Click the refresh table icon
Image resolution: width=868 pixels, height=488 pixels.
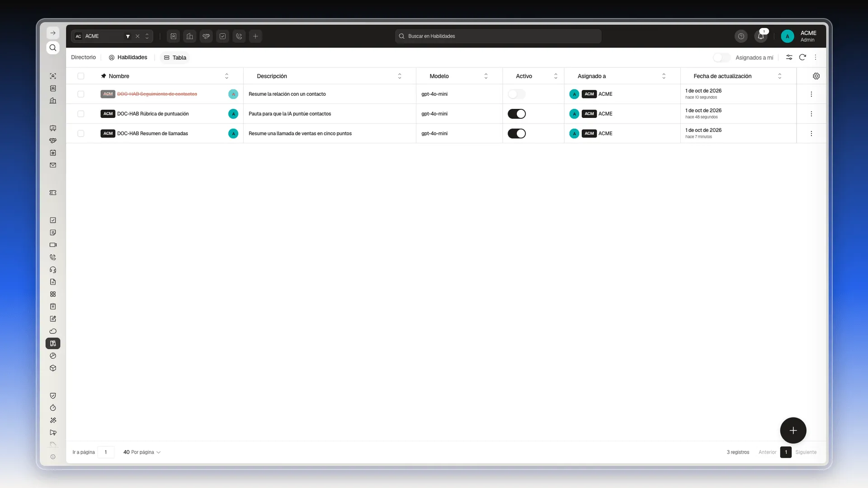(802, 57)
